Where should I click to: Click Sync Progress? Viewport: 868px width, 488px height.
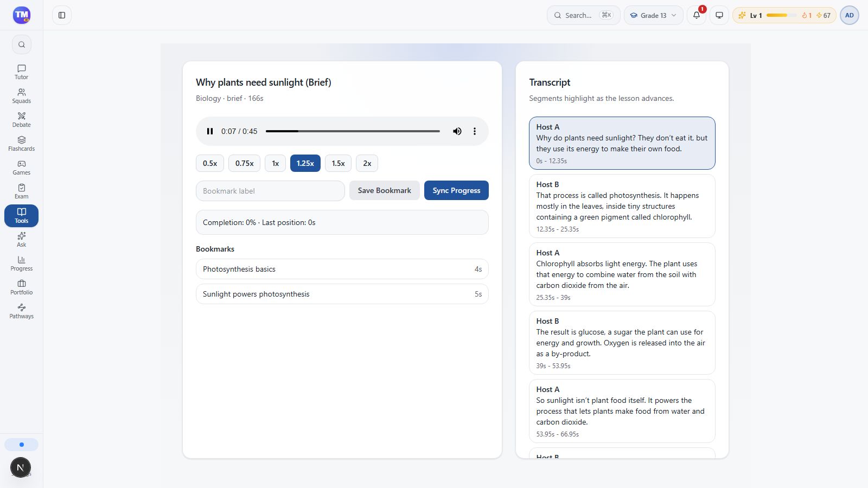456,190
